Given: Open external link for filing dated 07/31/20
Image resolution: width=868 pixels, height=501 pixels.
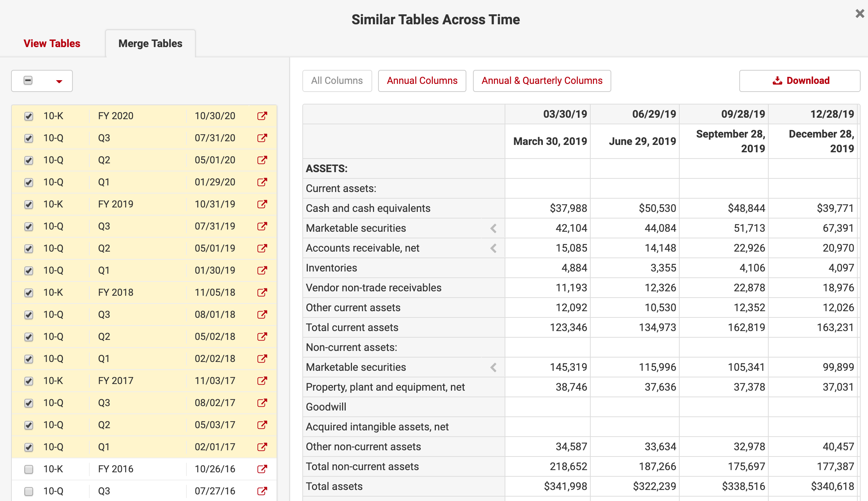Looking at the screenshot, I should 262,138.
